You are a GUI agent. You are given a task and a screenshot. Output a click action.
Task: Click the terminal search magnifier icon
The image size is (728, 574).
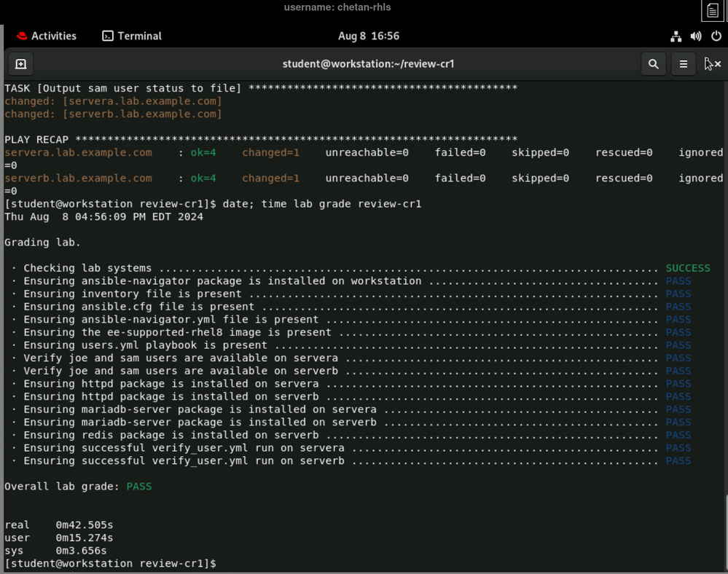(654, 64)
